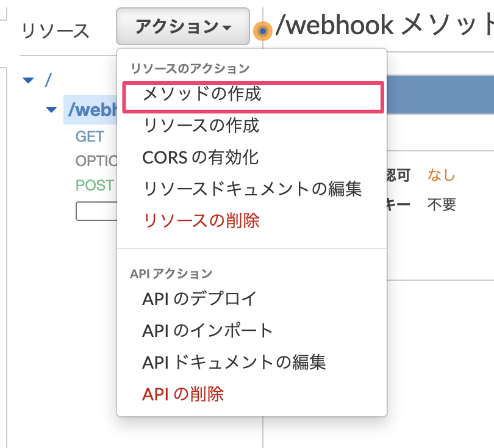Click the リソース heading text

[55, 31]
